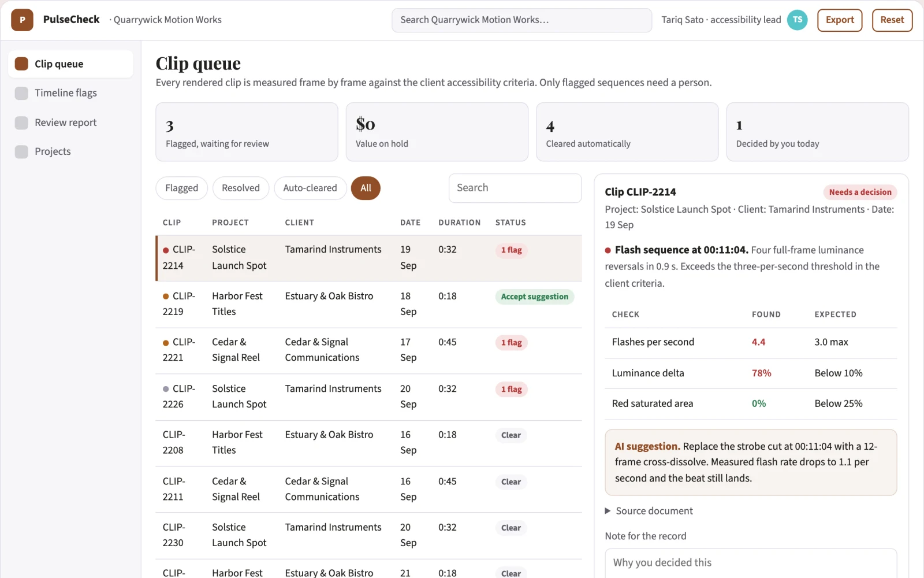
Task: Open the Decided by you today card
Action: 817,132
